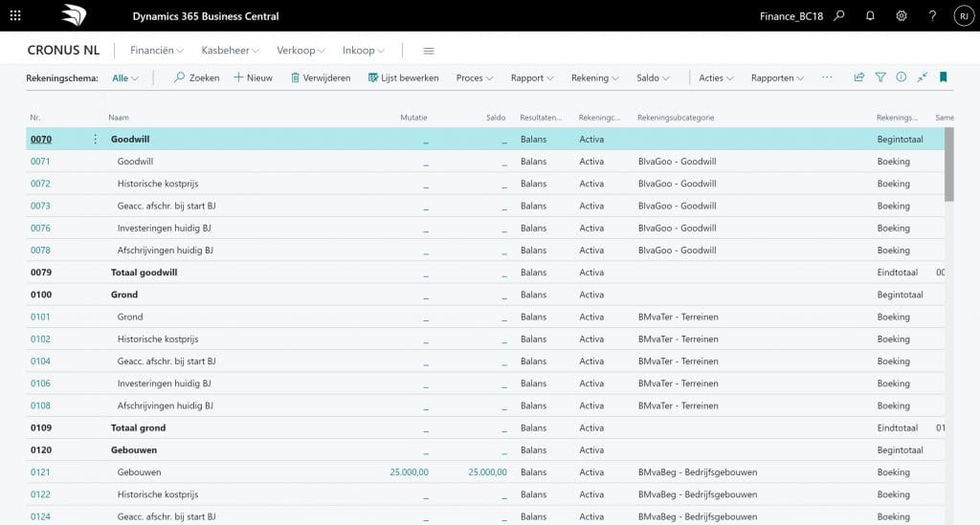
Task: Click BMvaTer - Terreinen in row 0104
Action: coord(679,361)
